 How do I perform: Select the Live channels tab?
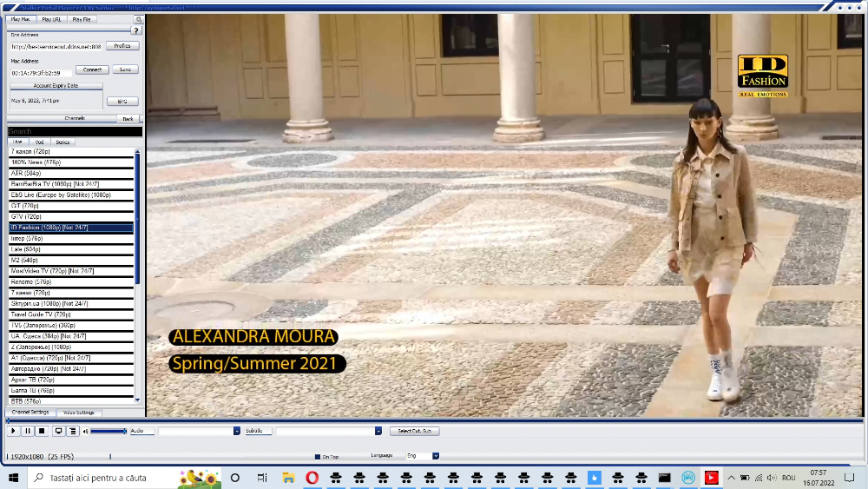[x=17, y=142]
